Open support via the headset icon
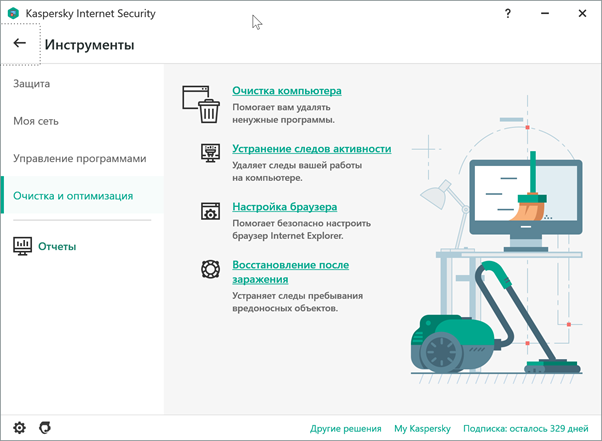602x441 pixels. point(45,428)
